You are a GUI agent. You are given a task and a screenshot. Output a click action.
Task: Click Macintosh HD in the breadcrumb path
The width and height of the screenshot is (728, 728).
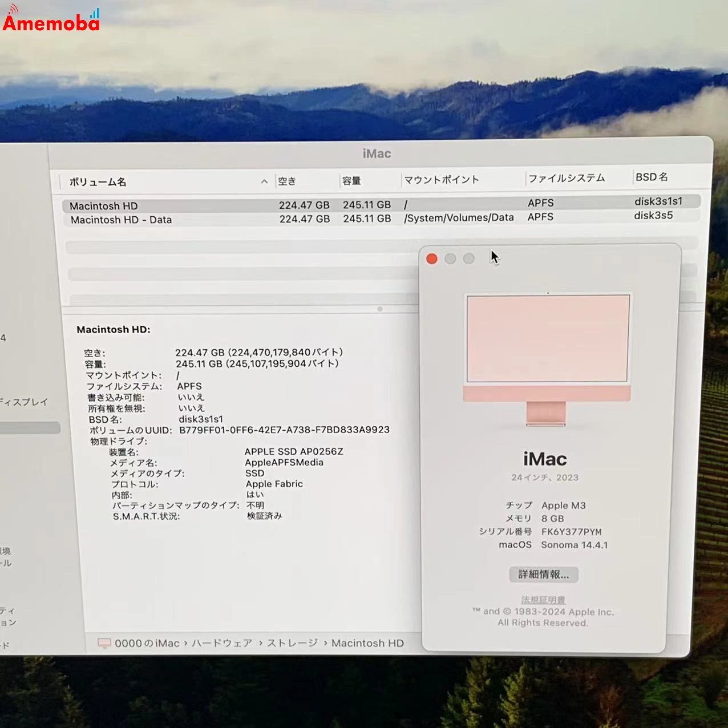point(367,643)
